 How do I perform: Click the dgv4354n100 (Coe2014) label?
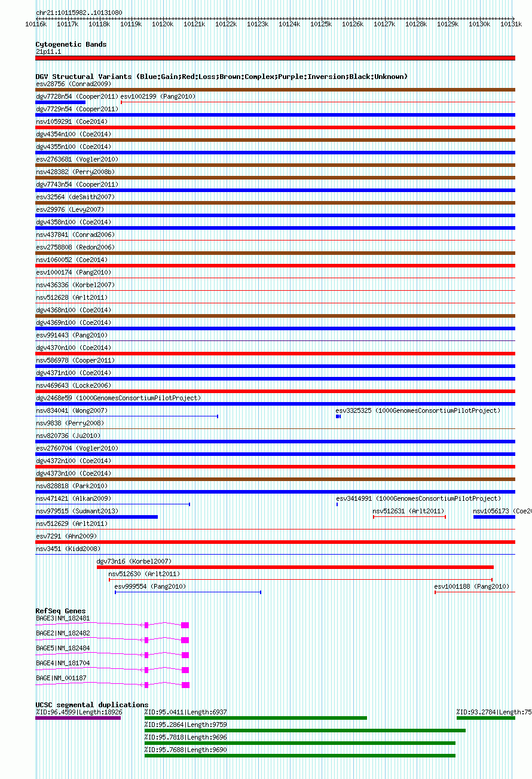point(74,135)
